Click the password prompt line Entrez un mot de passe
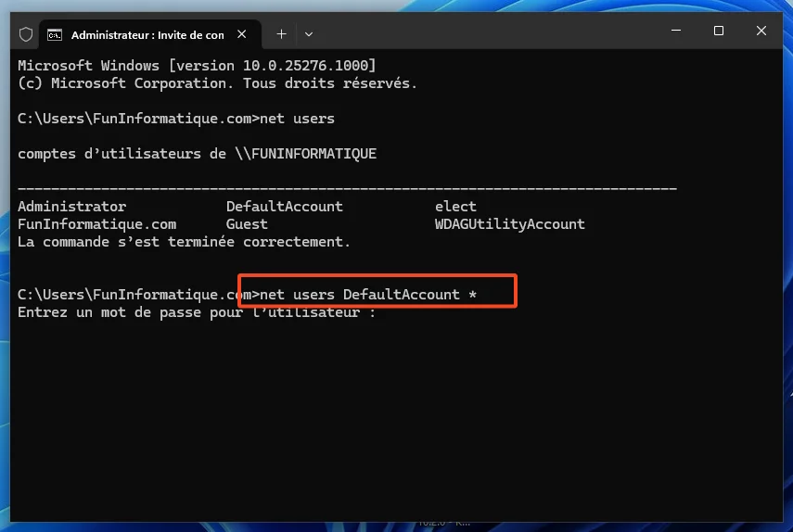Screen dimensions: 793x532 tap(197, 312)
